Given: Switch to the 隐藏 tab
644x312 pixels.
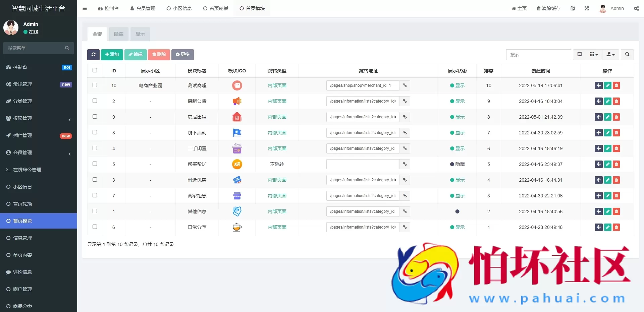Looking at the screenshot, I should tap(118, 34).
